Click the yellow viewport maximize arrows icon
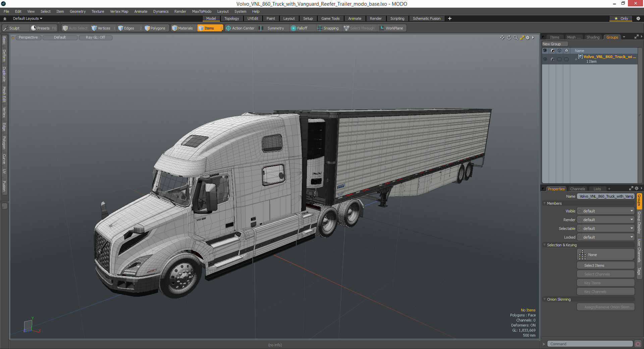This screenshot has height=349, width=644. point(522,38)
